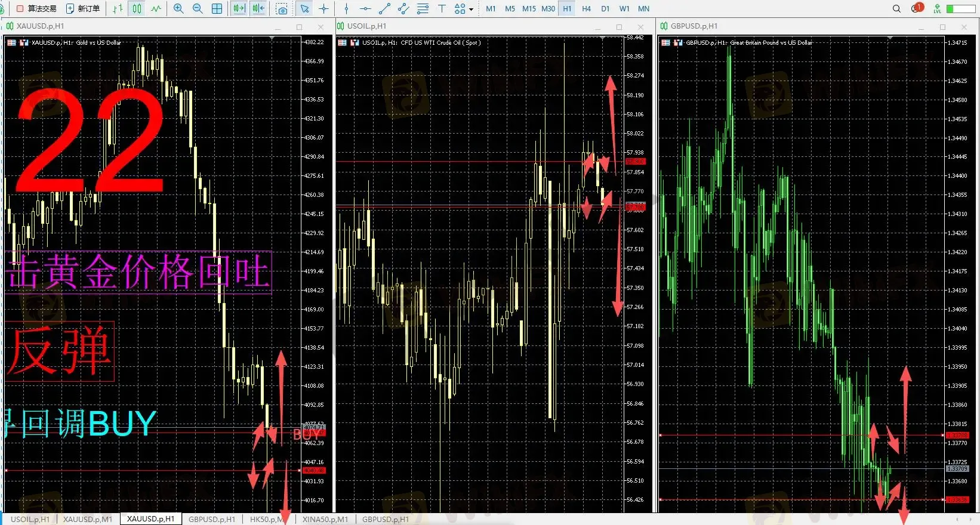Open the last GBPUSD.p,H1 bottom tab
Image resolution: width=980 pixels, height=525 pixels.
[x=386, y=519]
